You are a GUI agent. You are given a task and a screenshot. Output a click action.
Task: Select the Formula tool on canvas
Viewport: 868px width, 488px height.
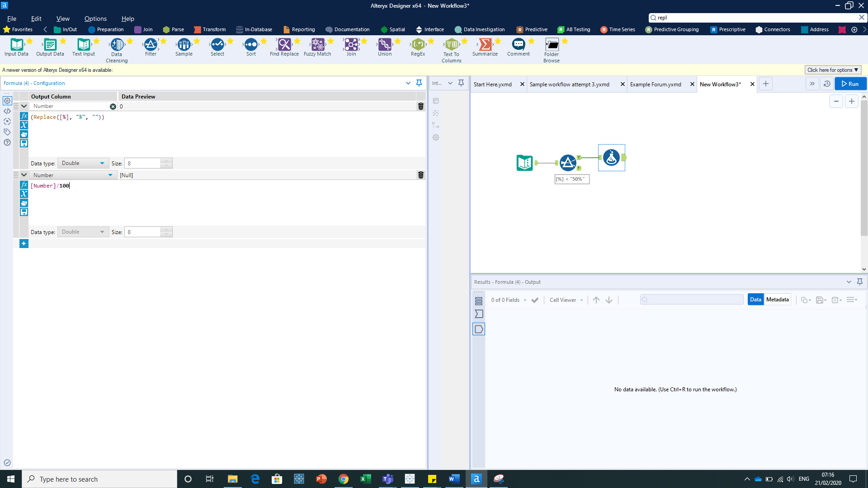pyautogui.click(x=611, y=158)
